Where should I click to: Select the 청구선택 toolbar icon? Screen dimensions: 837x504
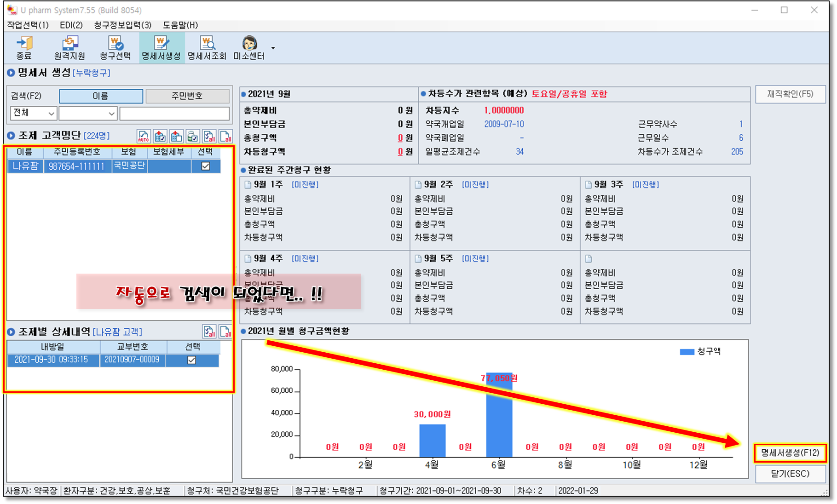pyautogui.click(x=115, y=48)
